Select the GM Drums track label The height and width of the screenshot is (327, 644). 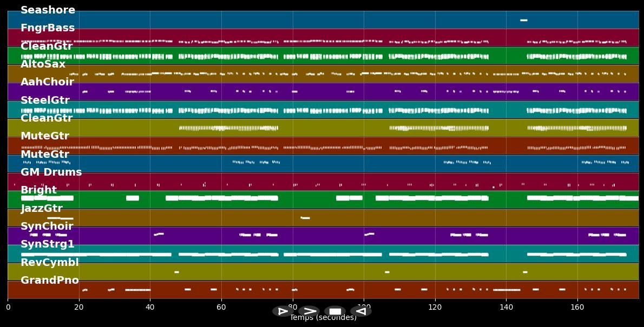(51, 172)
